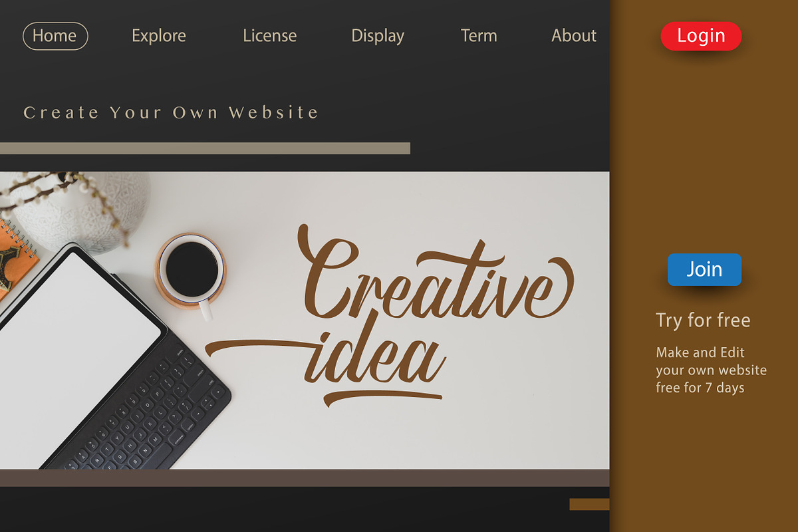The height and width of the screenshot is (532, 798).
Task: Click the small brown rectangle below the banner
Action: 589,504
